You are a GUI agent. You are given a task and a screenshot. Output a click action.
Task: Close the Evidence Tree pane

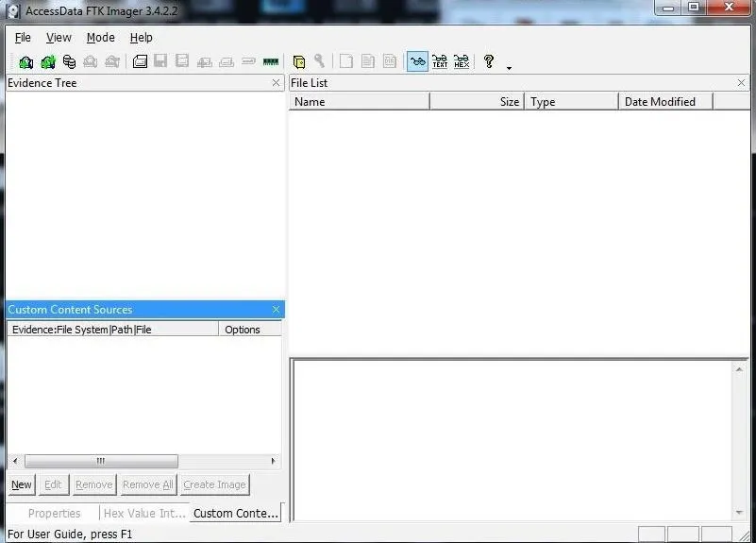(x=276, y=83)
